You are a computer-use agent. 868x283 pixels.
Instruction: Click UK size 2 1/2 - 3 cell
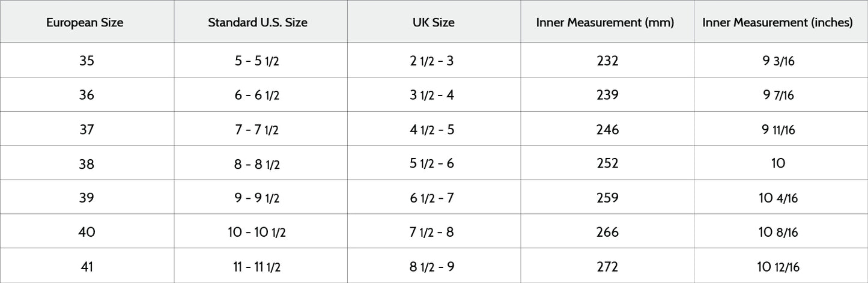pos(432,61)
